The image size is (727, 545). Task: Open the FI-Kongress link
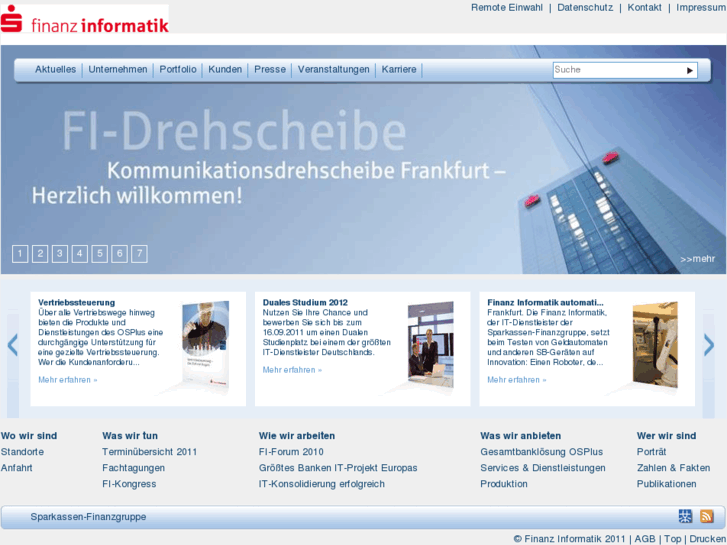pyautogui.click(x=129, y=484)
